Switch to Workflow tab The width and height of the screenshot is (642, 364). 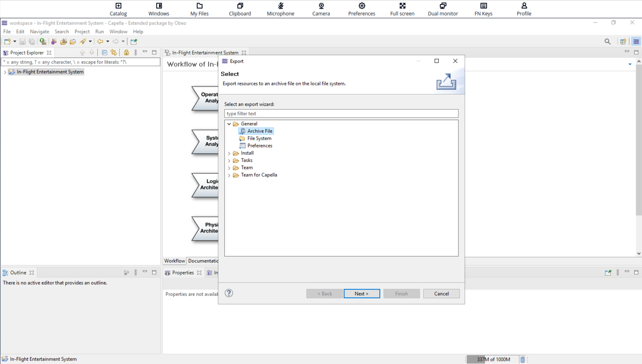pyautogui.click(x=175, y=261)
